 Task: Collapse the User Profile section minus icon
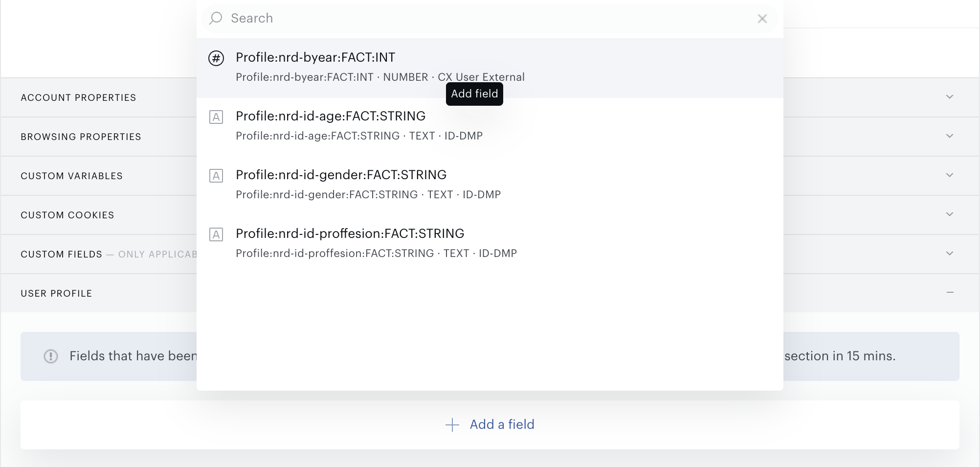[x=950, y=293]
